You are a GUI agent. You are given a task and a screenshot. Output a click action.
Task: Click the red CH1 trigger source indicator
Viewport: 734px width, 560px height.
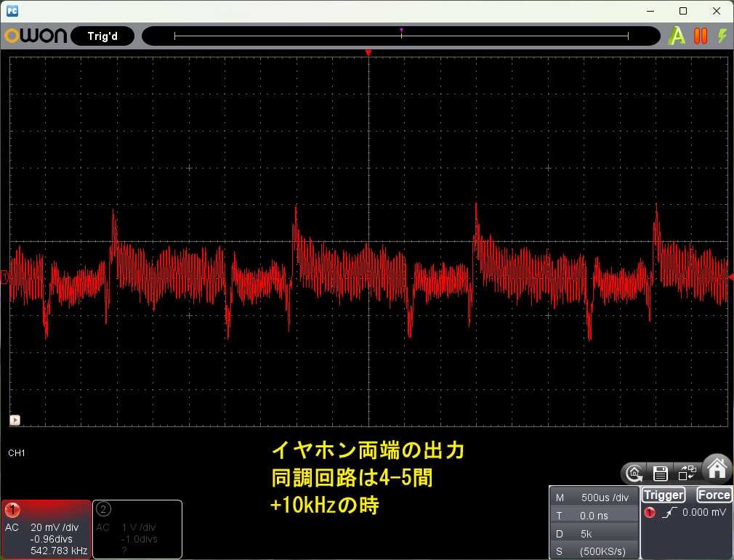coord(650,512)
